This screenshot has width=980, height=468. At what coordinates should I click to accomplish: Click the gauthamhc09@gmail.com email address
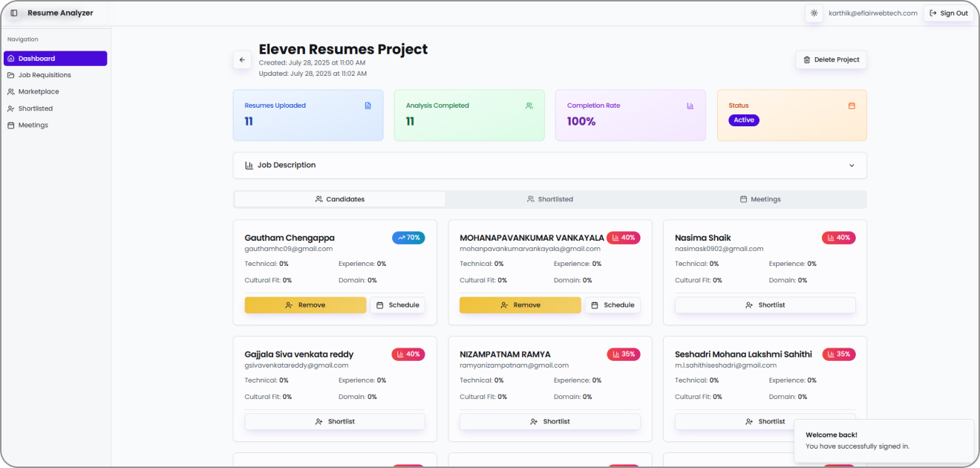[289, 249]
